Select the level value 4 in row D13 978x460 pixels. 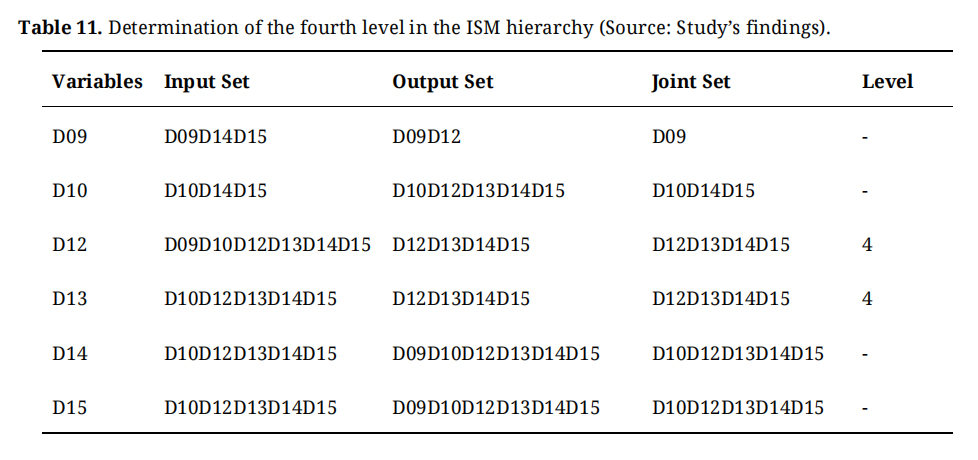tap(867, 298)
